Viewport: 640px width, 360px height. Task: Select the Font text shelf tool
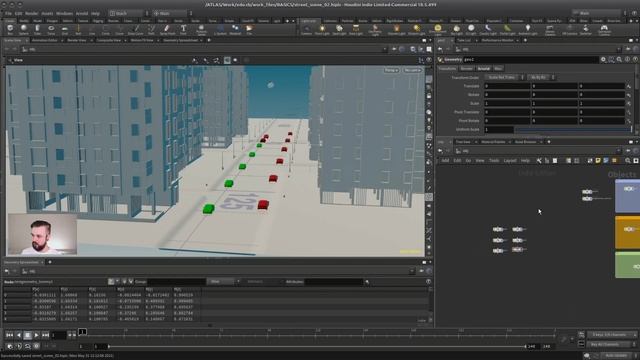click(183, 29)
